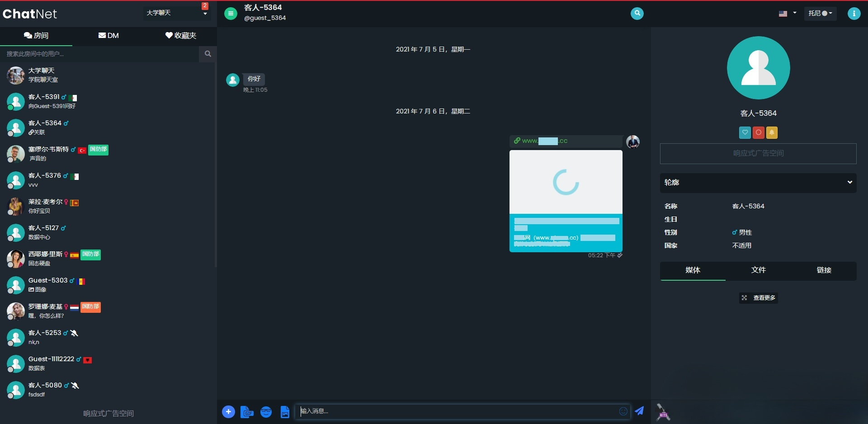Open the US flag language dropdown

click(x=787, y=13)
